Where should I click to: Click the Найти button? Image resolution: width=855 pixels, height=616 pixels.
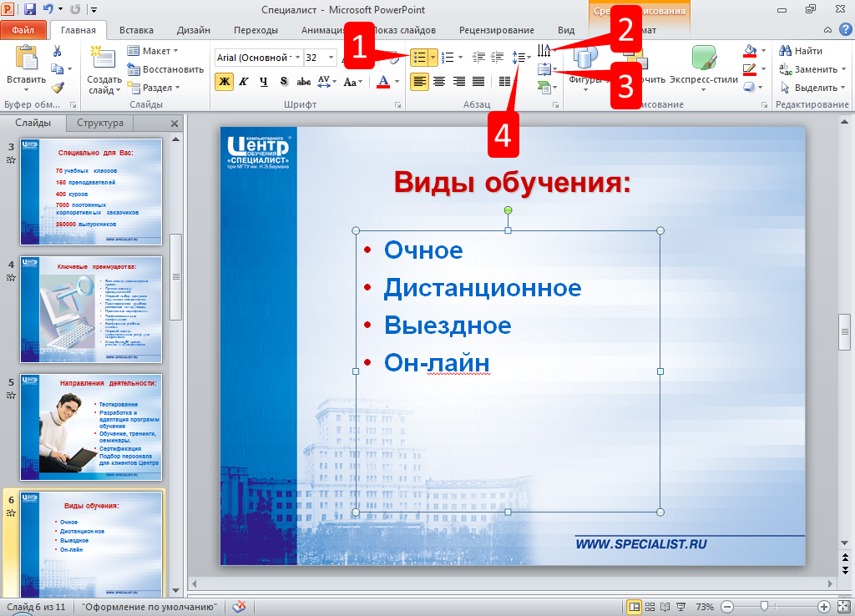pos(802,51)
